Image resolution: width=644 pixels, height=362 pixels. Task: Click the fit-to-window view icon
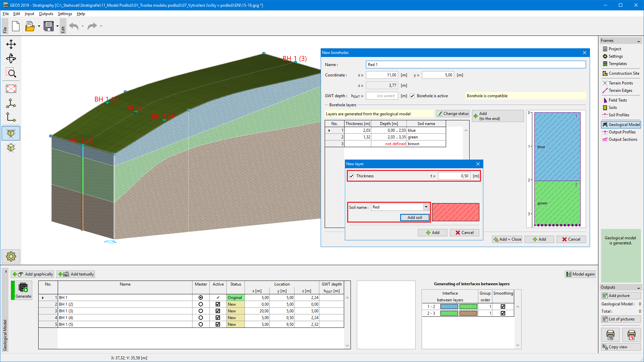pyautogui.click(x=11, y=89)
